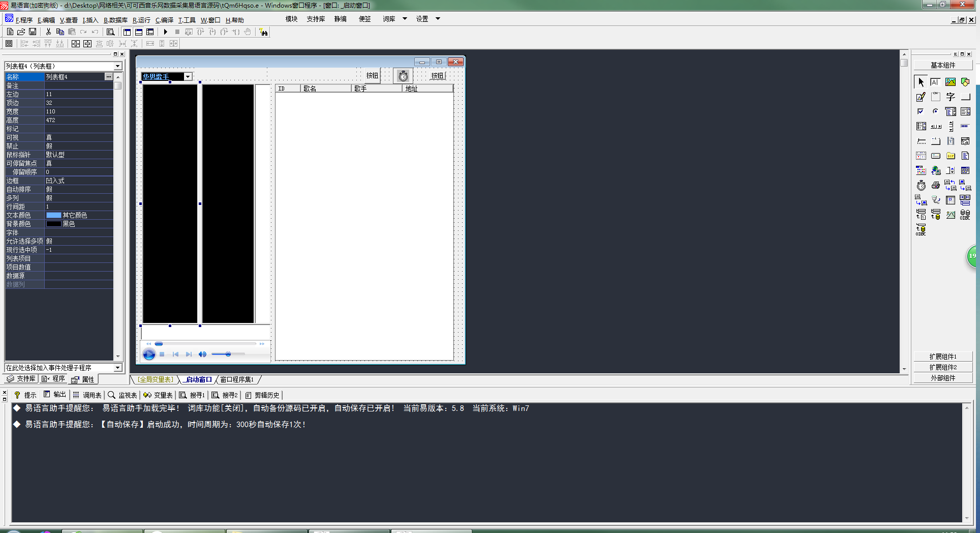980x533 pixels.
Task: Toggle the second panel layout button
Action: tap(138, 32)
